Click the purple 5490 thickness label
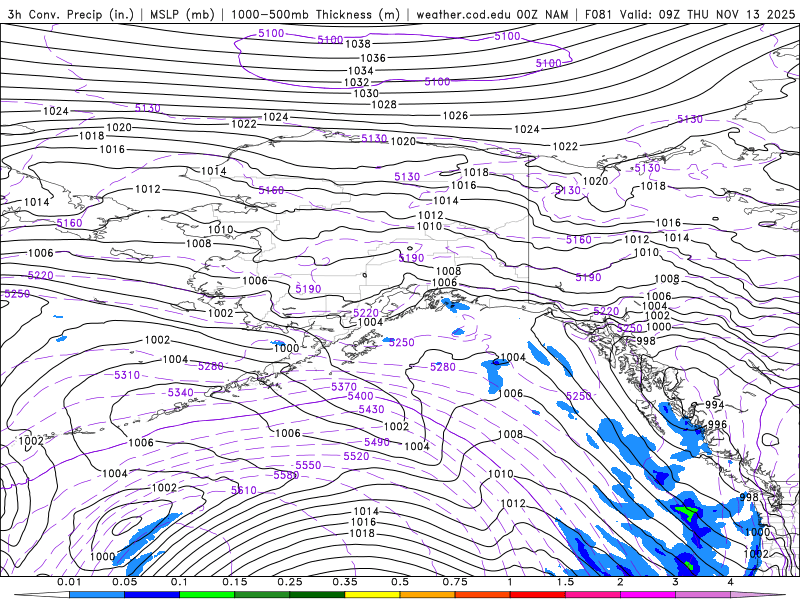800x600 pixels. [x=377, y=442]
